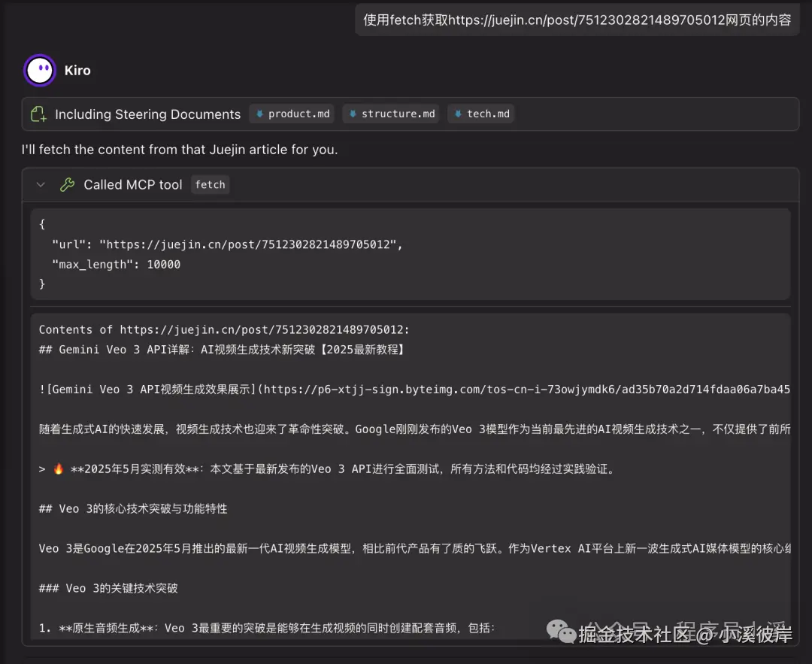812x664 pixels.
Task: Click the Kiro assistant avatar icon
Action: pos(39,70)
